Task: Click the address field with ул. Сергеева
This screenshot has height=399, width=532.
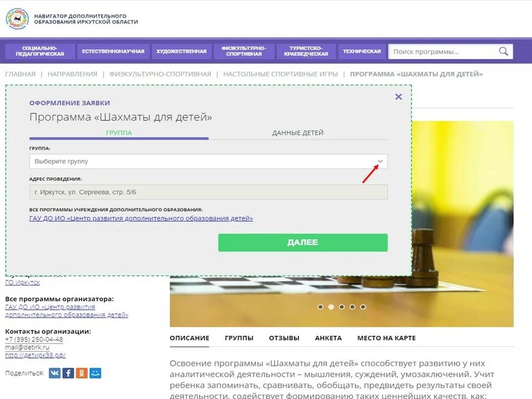Action: 208,192
